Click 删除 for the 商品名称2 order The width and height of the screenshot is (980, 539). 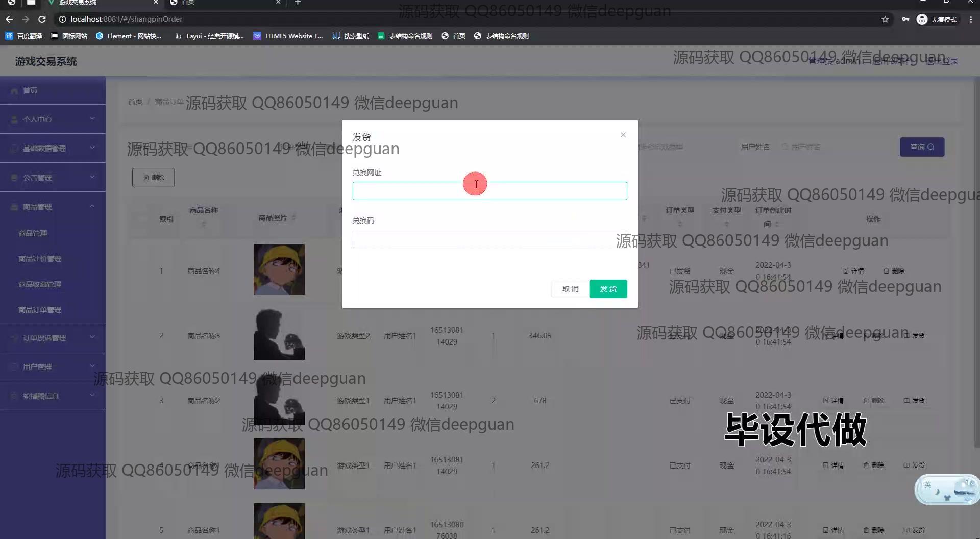coord(874,401)
